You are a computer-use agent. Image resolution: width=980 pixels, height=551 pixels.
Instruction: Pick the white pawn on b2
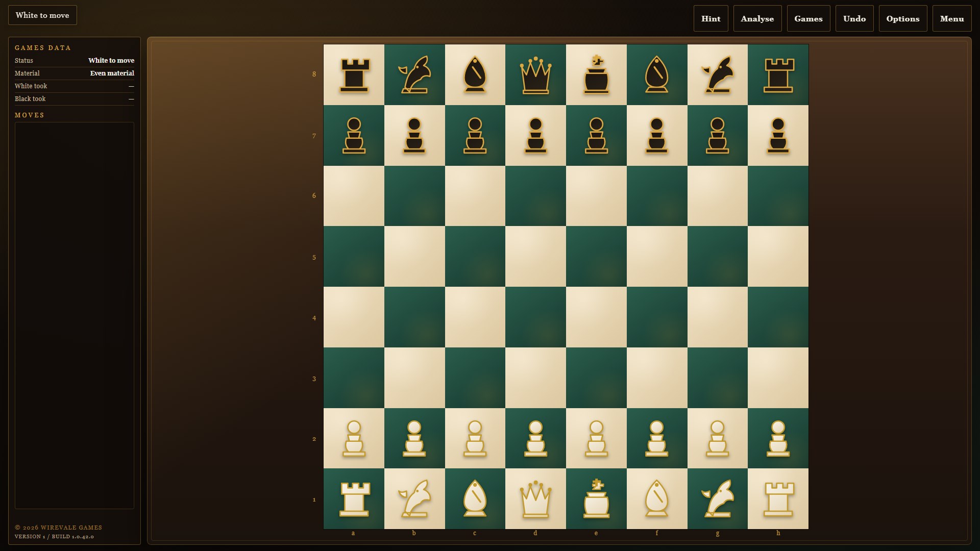(x=414, y=438)
